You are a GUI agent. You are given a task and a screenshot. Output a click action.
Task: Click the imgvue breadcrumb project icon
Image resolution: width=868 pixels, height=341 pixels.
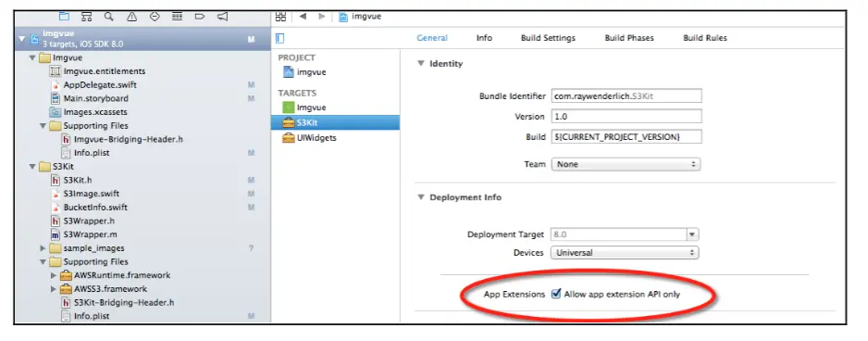click(343, 17)
